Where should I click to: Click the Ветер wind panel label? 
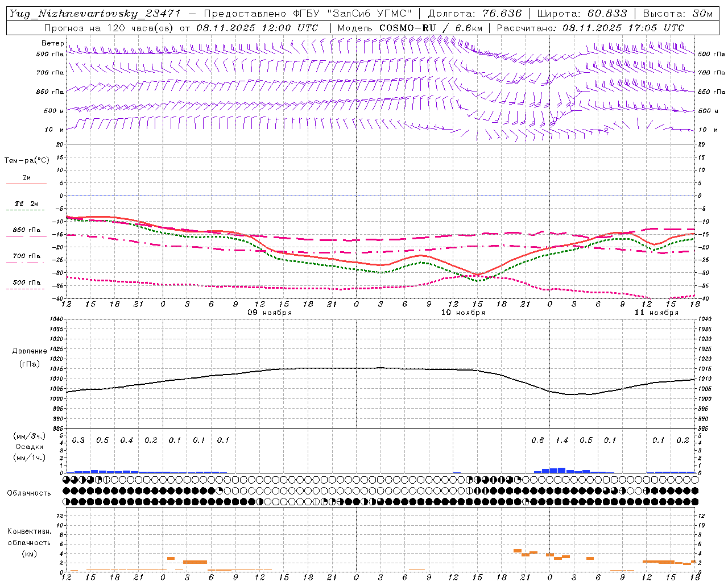coord(52,43)
